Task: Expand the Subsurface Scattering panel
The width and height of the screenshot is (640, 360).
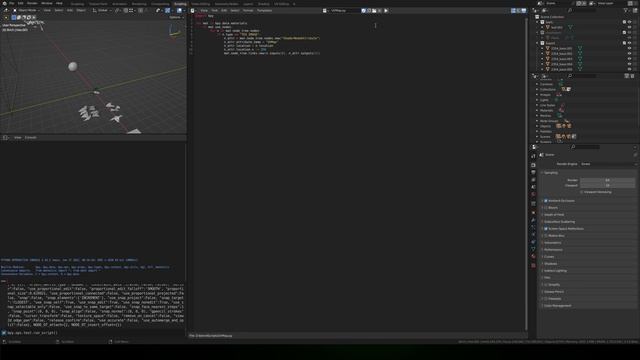Action: coord(559,222)
